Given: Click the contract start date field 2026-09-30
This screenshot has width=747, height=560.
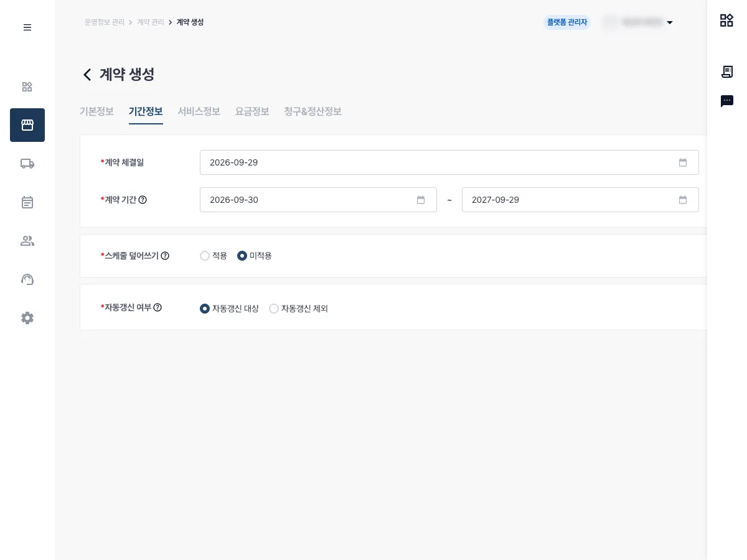Looking at the screenshot, I should (318, 200).
